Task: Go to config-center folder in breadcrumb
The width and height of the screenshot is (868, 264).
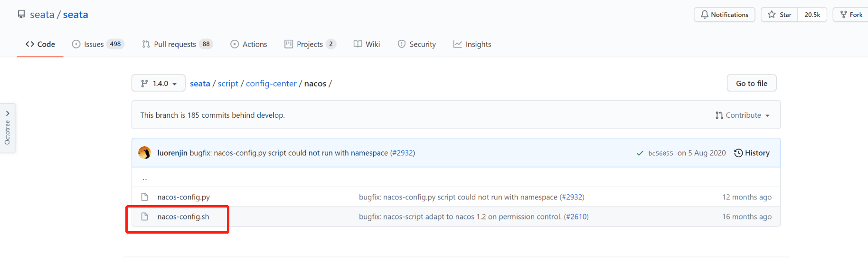Action: 271,84
